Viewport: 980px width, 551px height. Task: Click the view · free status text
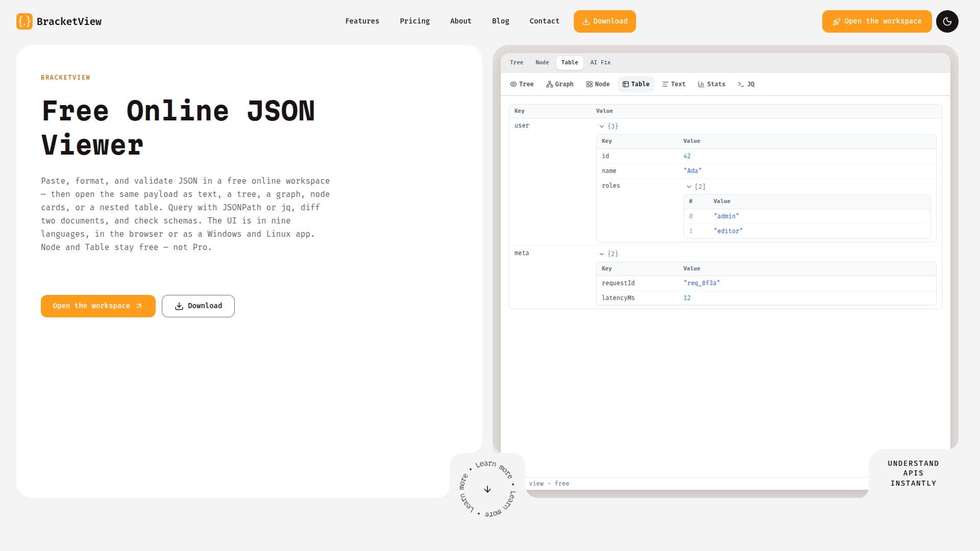549,484
